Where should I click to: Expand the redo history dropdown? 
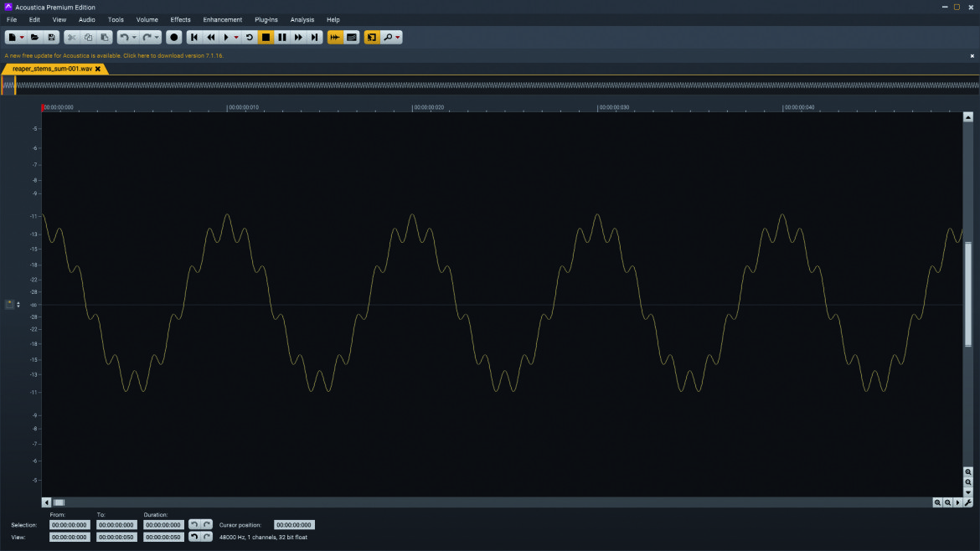pos(157,38)
